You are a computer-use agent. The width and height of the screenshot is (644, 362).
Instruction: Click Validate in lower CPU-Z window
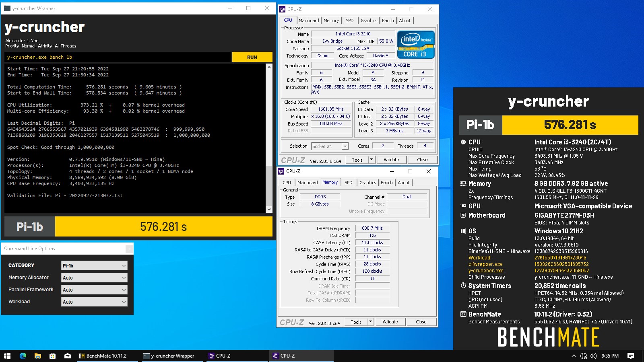coord(390,322)
